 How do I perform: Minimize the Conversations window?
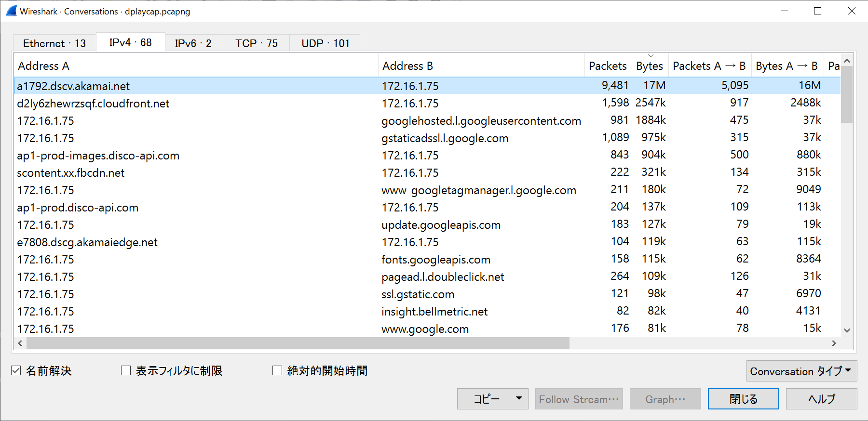tap(785, 11)
